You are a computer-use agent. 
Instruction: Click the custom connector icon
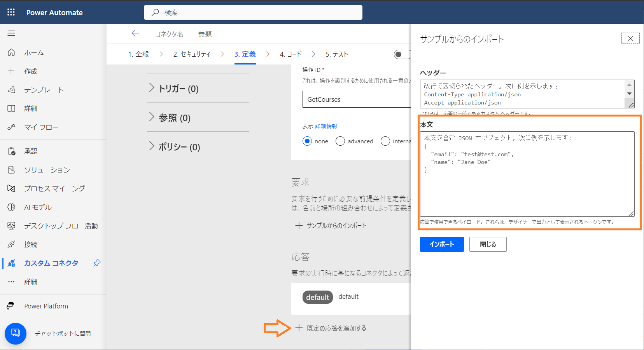[x=12, y=263]
